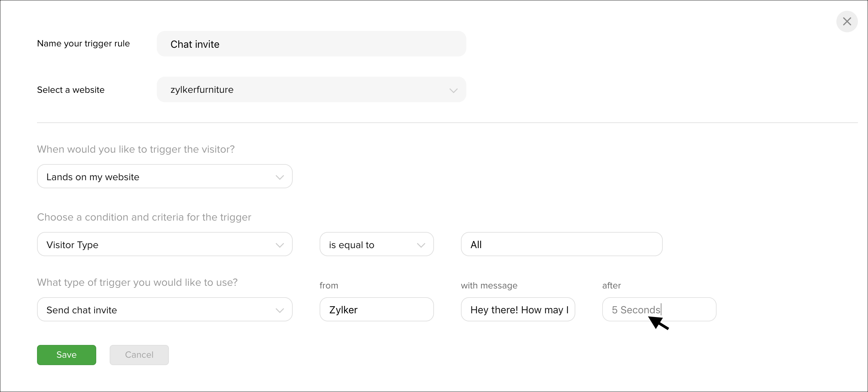Click the 5 Seconds after field

click(659, 309)
